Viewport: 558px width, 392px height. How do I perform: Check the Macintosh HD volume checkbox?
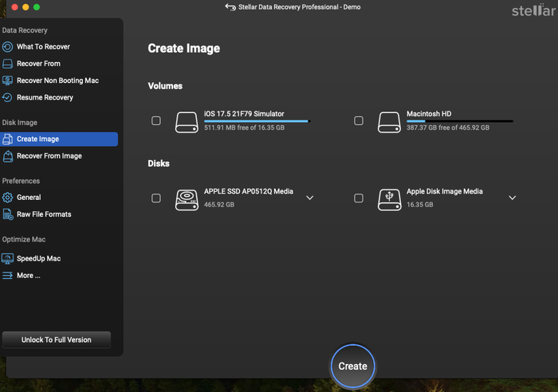(x=359, y=120)
